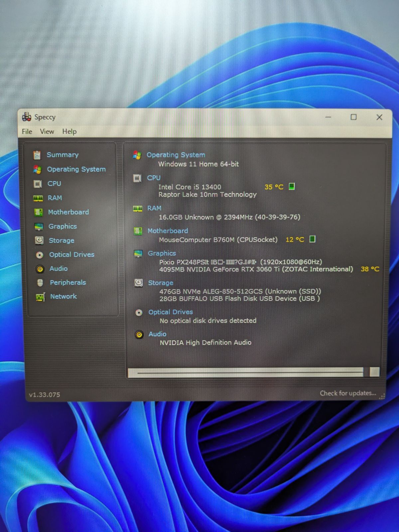Click the Optical Drives disc icon in sidebar

pyautogui.click(x=40, y=255)
